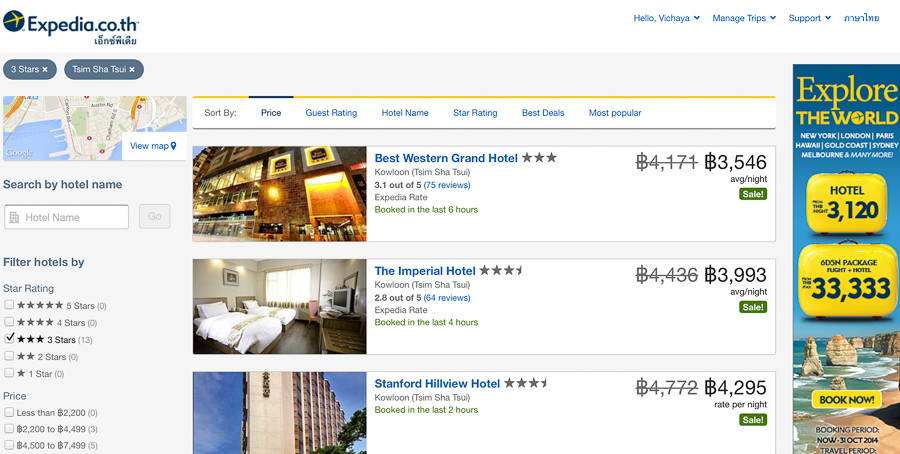Click the Sale! badge for The Imperial Hotel
900x454 pixels.
(752, 307)
